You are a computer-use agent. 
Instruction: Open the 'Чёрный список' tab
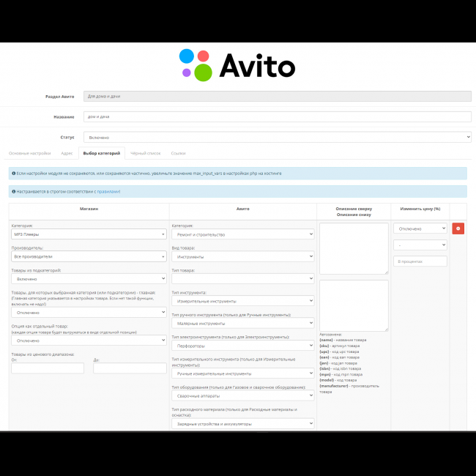click(x=145, y=153)
